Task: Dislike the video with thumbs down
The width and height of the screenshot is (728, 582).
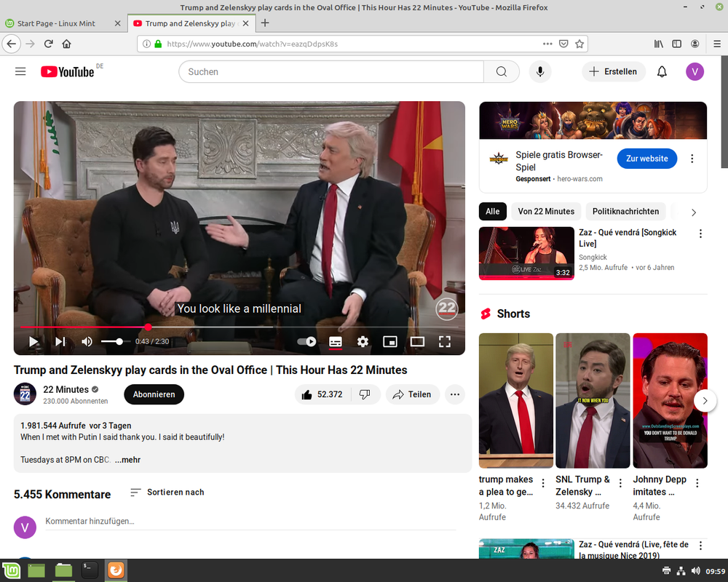Action: [x=365, y=394]
